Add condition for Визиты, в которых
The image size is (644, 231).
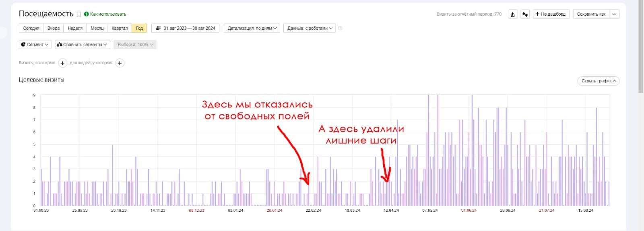62,63
